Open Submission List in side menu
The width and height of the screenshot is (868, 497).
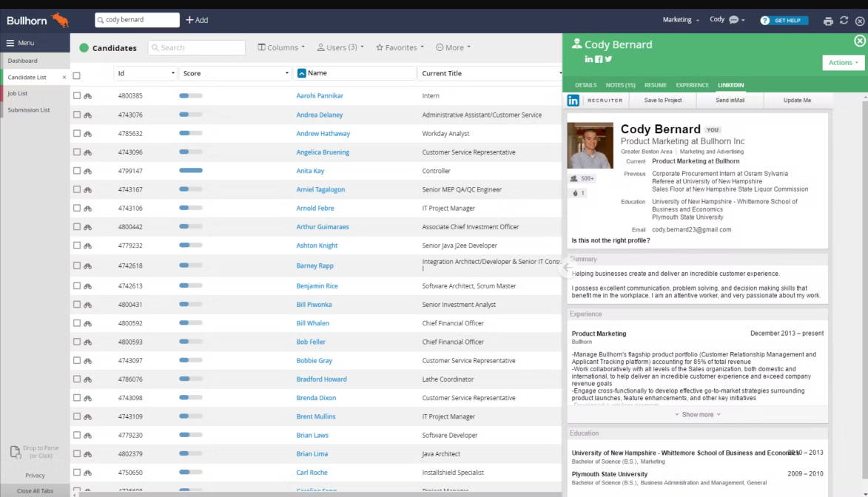click(x=29, y=110)
